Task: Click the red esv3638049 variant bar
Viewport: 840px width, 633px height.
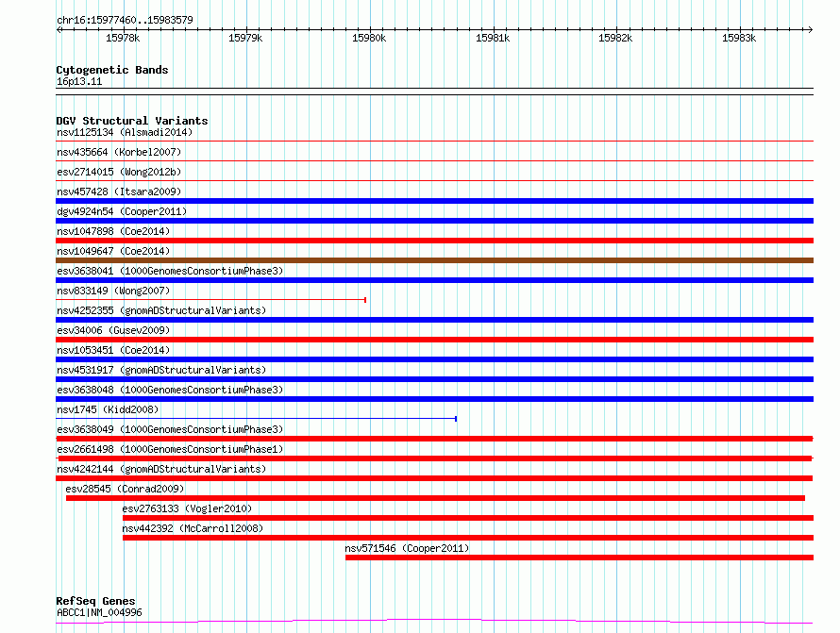Action: coord(434,439)
